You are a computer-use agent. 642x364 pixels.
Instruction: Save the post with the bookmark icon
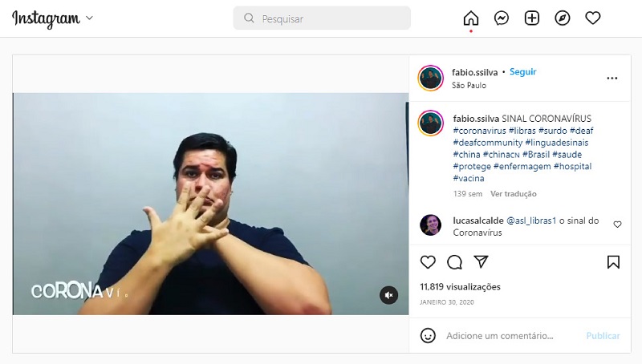613,262
